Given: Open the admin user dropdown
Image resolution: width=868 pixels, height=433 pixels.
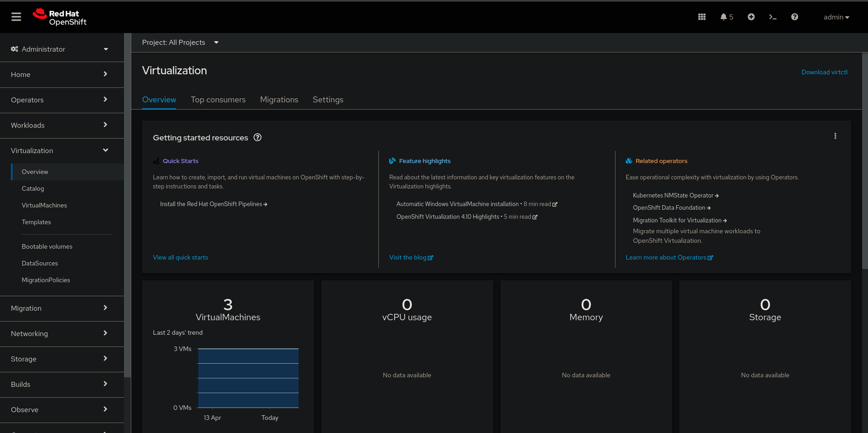Looking at the screenshot, I should [836, 17].
